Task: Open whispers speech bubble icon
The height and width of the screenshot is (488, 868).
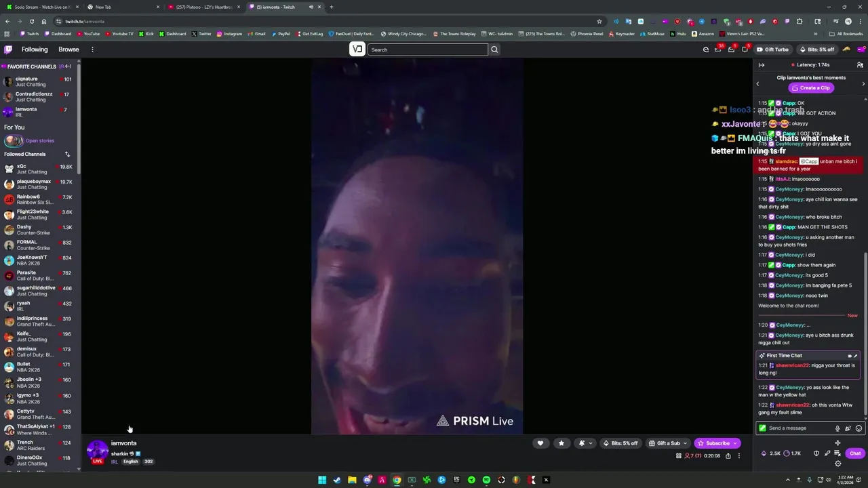Action: [745, 49]
